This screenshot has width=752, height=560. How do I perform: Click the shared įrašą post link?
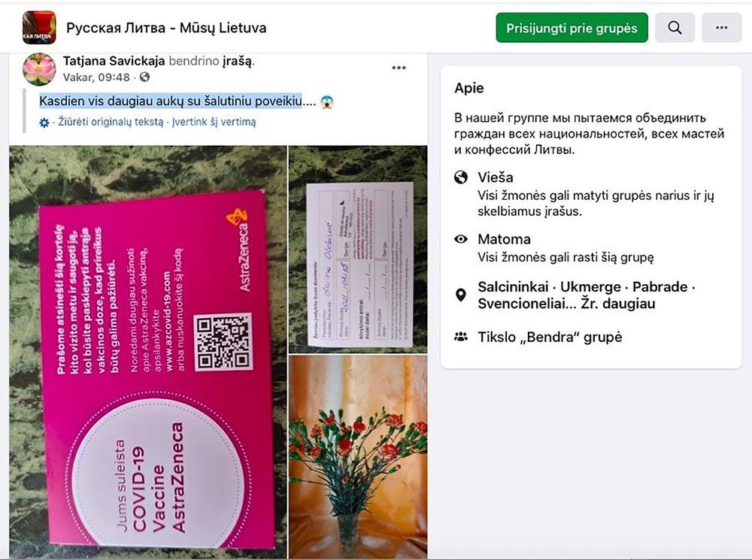(237, 62)
